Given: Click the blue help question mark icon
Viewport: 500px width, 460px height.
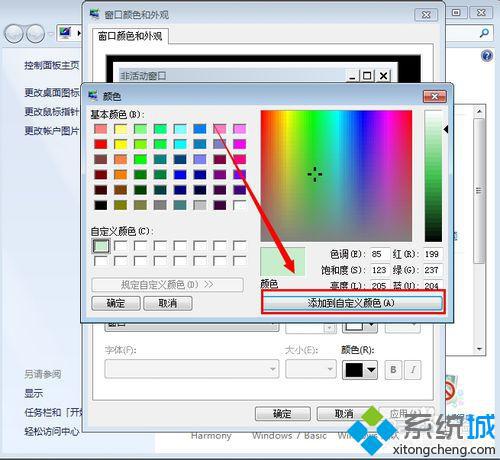Looking at the screenshot, I should point(487,56).
